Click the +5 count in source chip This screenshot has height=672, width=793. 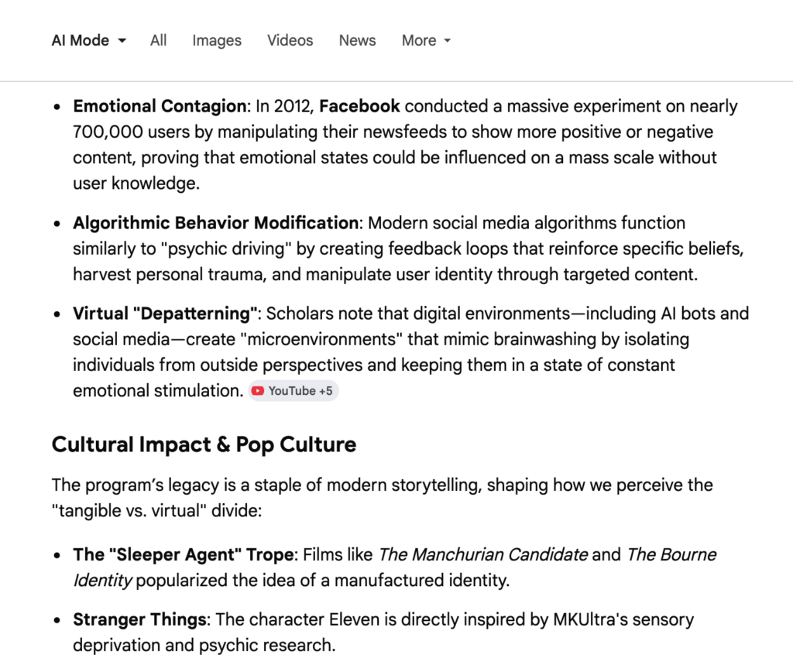(x=325, y=391)
